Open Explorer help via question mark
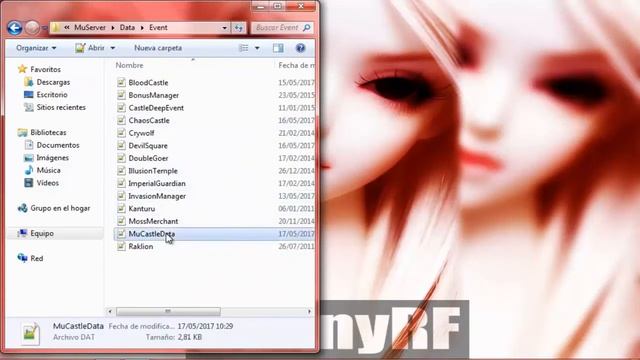 (300, 48)
